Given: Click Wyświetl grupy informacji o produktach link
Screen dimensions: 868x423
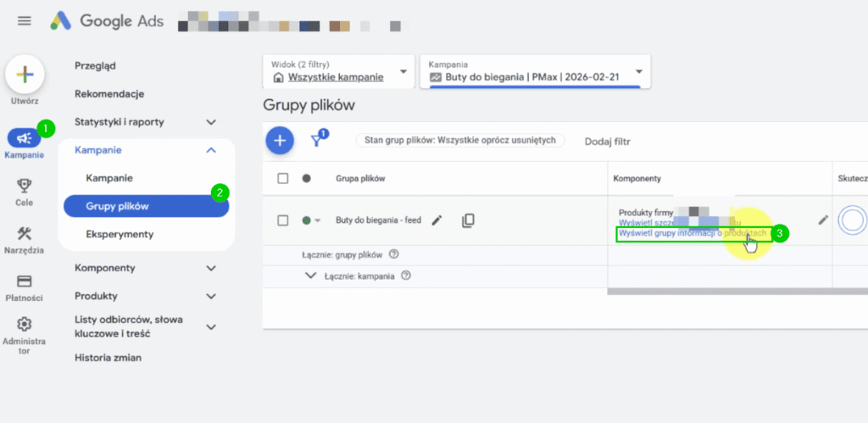Looking at the screenshot, I should click(693, 233).
